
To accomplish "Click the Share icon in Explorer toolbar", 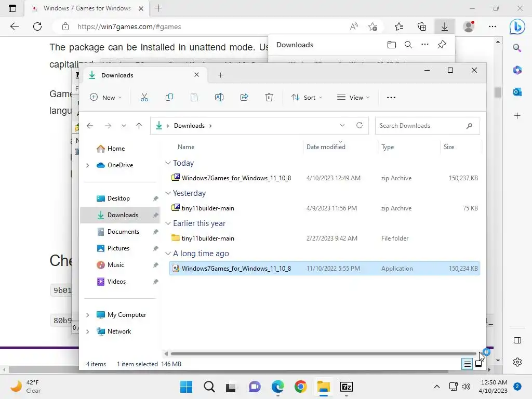I will click(244, 97).
